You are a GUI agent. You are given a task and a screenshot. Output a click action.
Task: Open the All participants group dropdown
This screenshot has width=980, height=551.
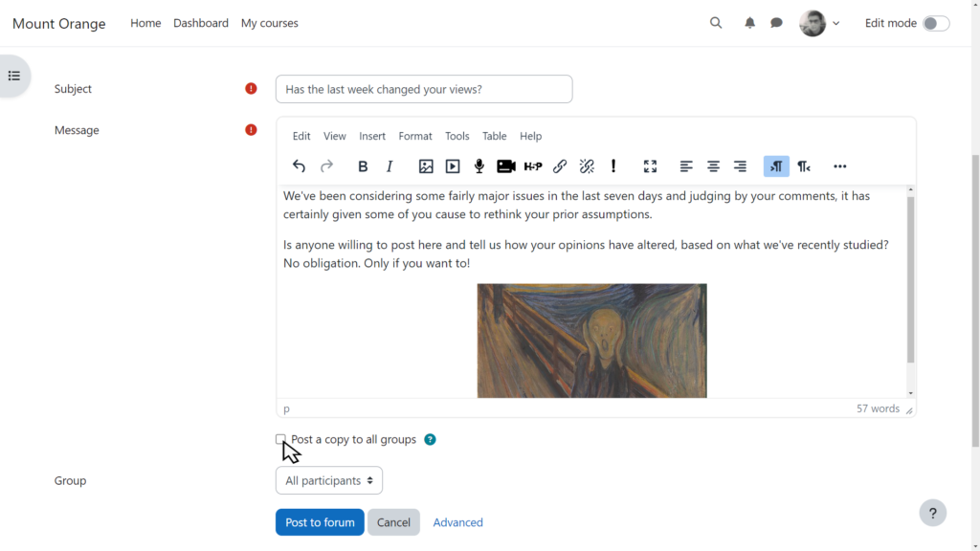pyautogui.click(x=328, y=480)
